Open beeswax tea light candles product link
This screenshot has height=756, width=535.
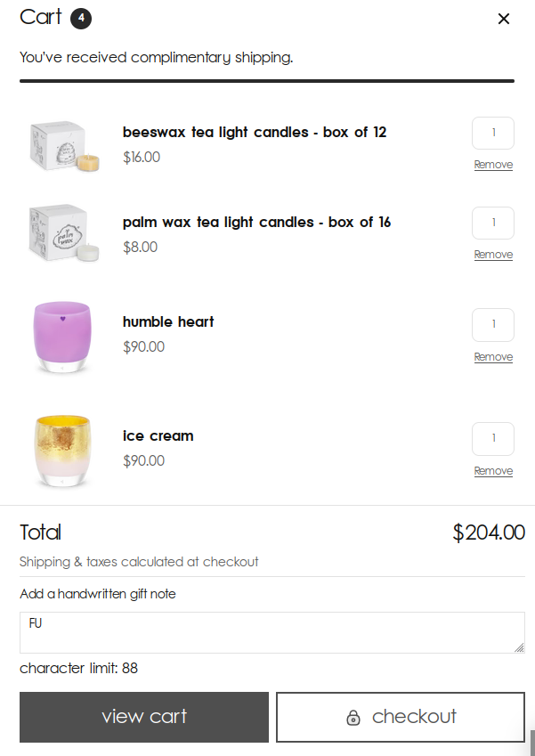tap(255, 133)
